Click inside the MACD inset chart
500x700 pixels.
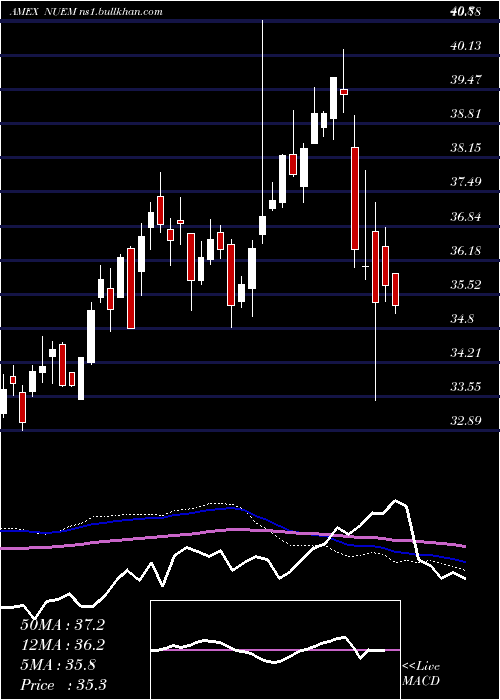[x=275, y=650]
